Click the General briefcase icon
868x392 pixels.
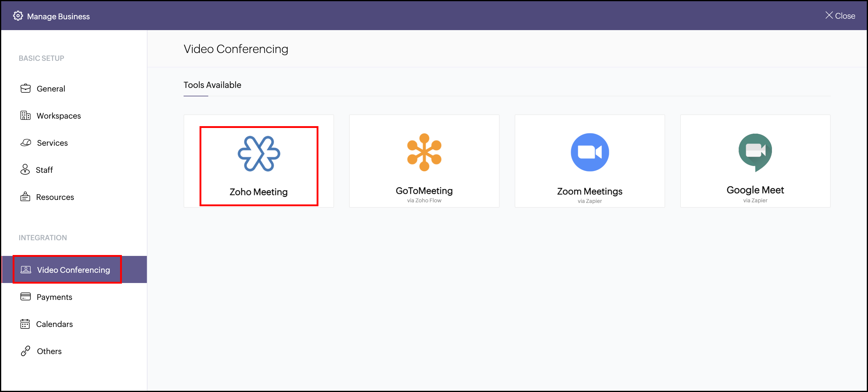(x=25, y=88)
